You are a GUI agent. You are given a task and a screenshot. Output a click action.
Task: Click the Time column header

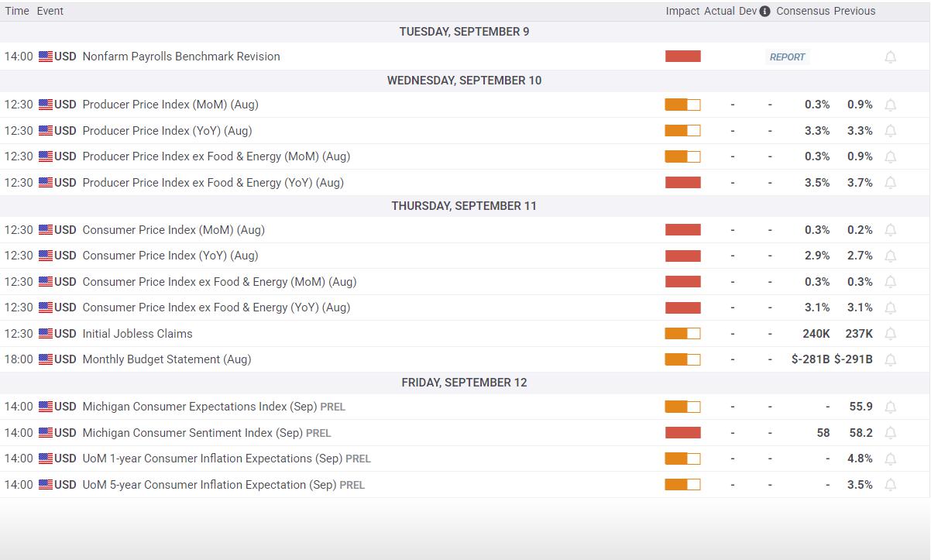pyautogui.click(x=17, y=11)
